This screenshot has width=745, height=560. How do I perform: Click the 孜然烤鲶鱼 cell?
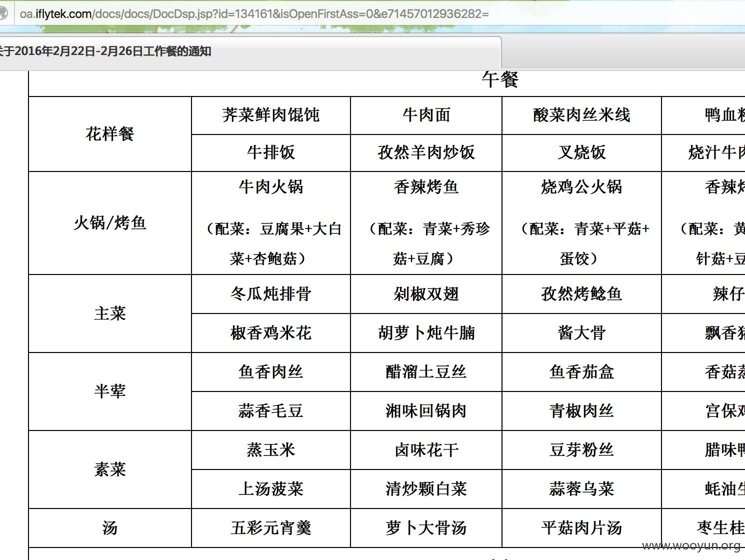click(582, 294)
